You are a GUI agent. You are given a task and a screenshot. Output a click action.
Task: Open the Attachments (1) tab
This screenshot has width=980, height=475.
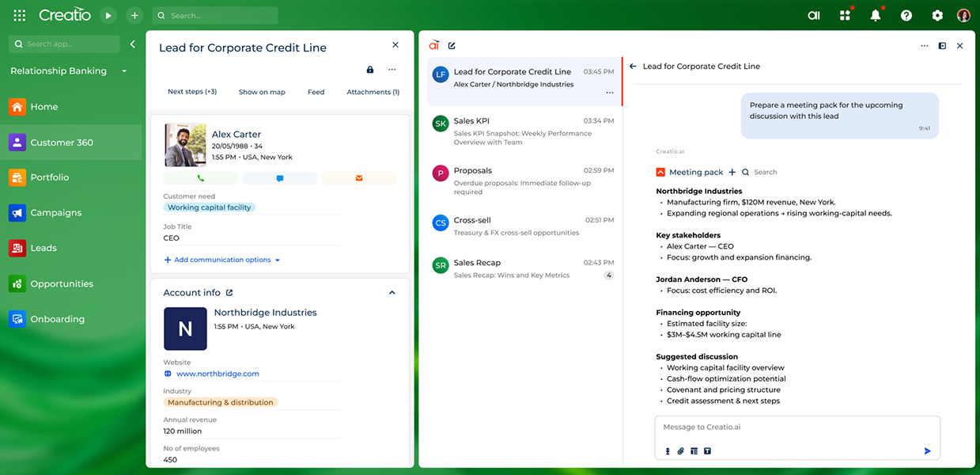373,92
